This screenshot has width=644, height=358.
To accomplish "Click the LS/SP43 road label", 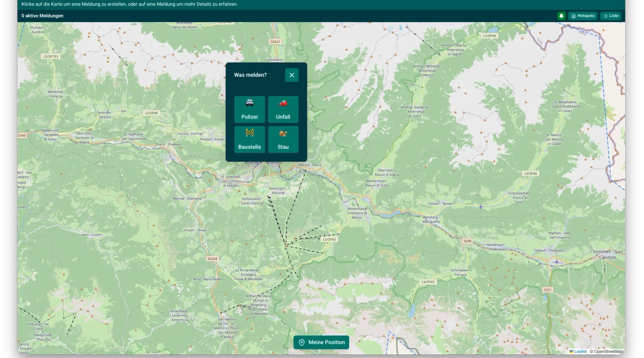I will click(329, 239).
